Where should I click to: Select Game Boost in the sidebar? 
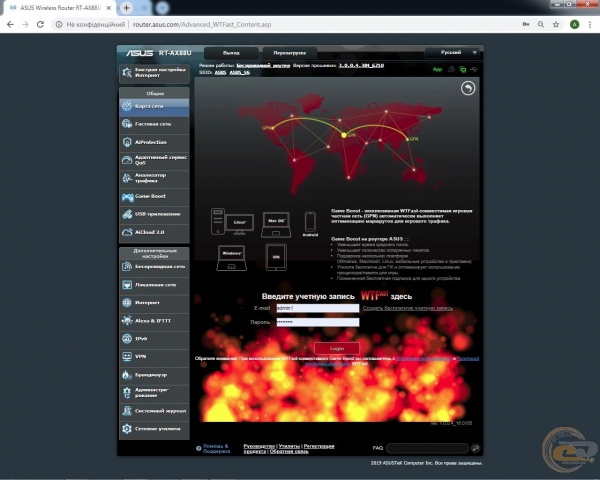[154, 196]
